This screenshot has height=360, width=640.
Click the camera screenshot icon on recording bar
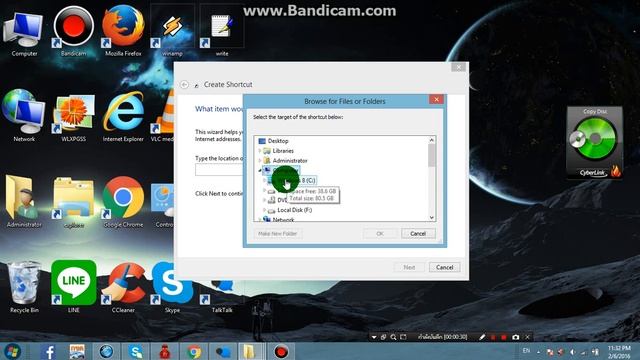click(x=516, y=337)
